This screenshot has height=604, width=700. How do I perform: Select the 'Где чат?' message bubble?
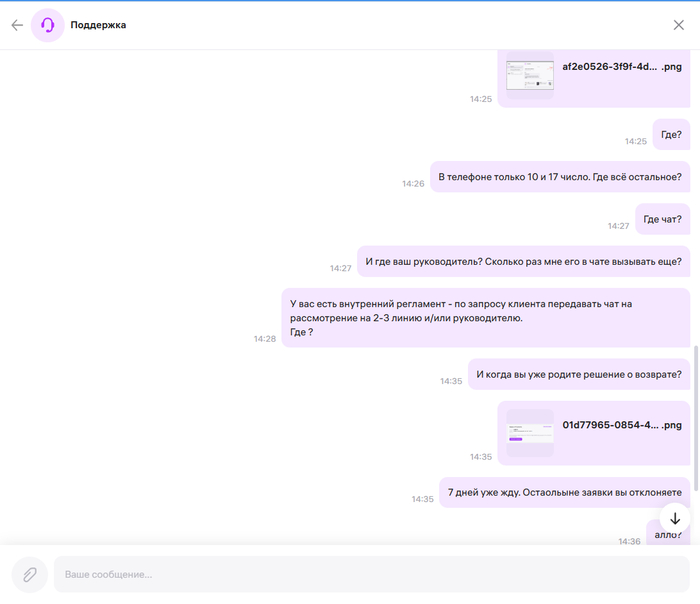pyautogui.click(x=662, y=219)
